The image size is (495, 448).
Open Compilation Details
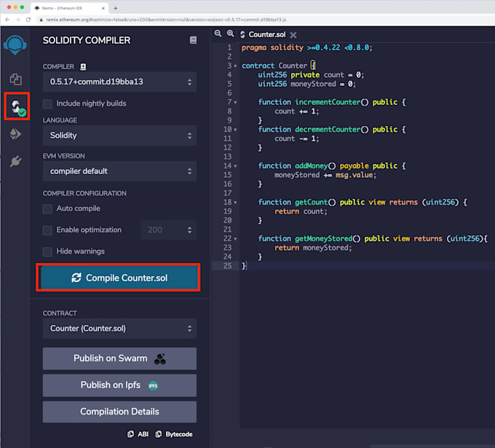click(x=119, y=412)
